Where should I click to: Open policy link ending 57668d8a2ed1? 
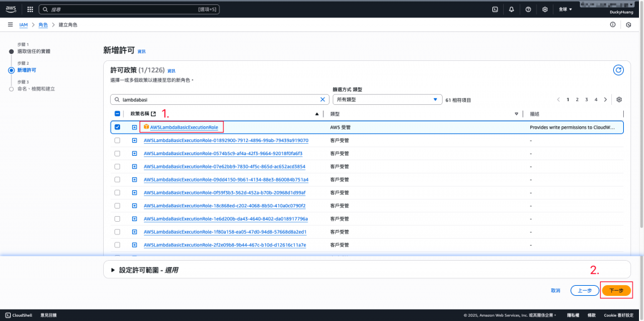click(x=225, y=232)
